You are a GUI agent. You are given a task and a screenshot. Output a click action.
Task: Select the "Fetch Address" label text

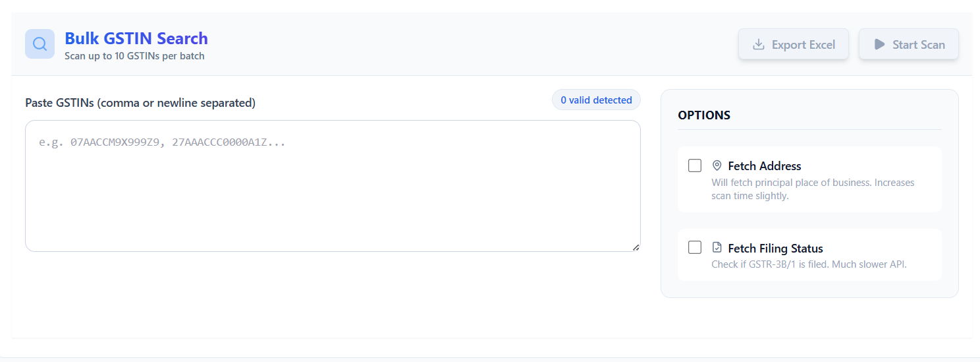coord(765,166)
